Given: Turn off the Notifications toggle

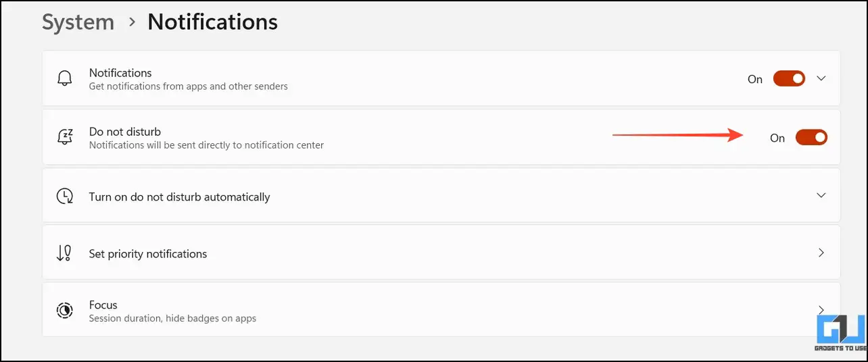Looking at the screenshot, I should pyautogui.click(x=790, y=79).
